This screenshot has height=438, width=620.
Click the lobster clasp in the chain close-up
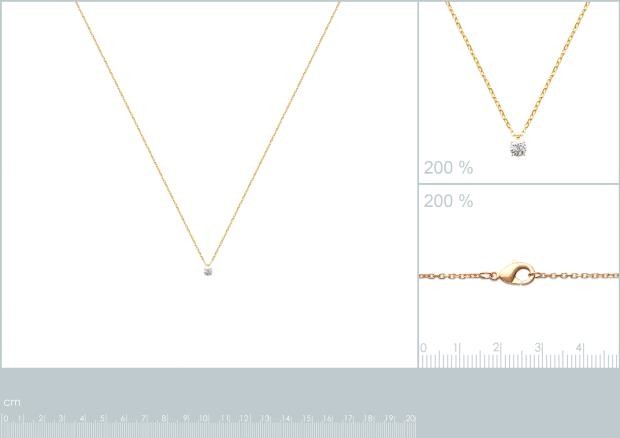[516, 273]
